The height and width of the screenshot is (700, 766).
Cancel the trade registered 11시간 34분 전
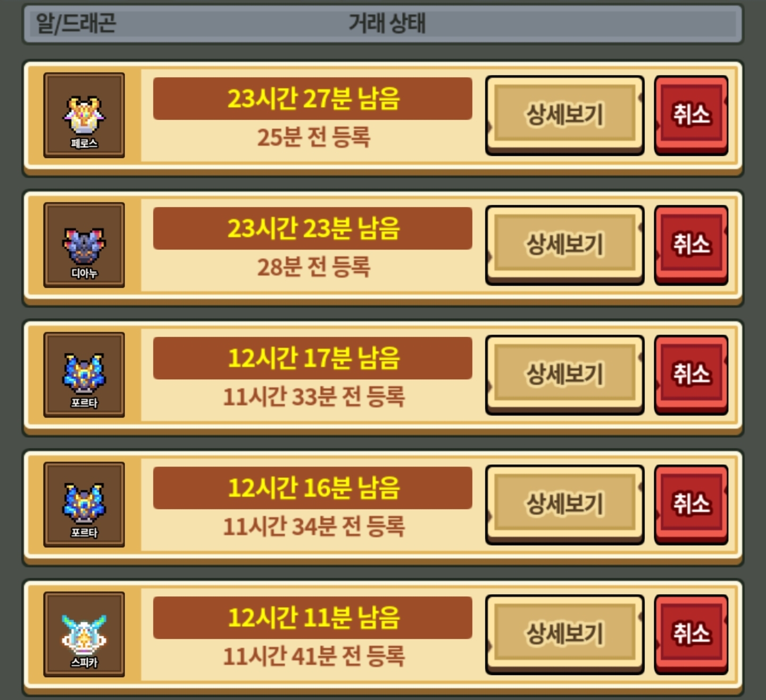click(691, 505)
